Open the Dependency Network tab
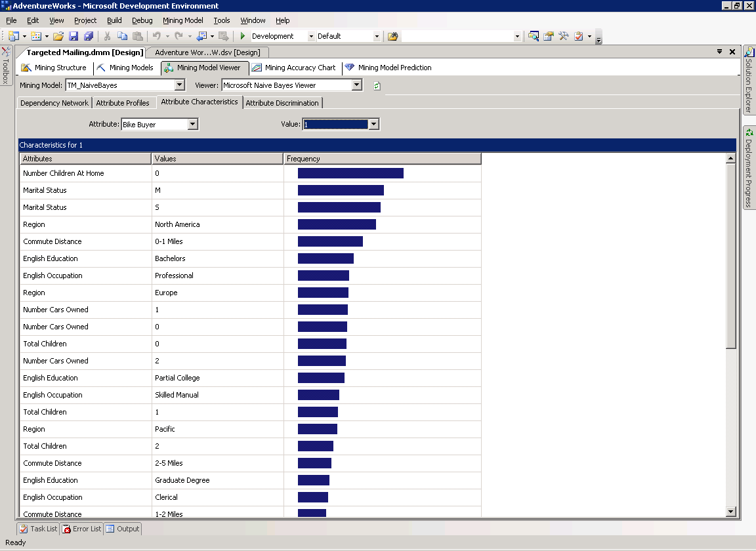Image resolution: width=756 pixels, height=551 pixels. [54, 103]
